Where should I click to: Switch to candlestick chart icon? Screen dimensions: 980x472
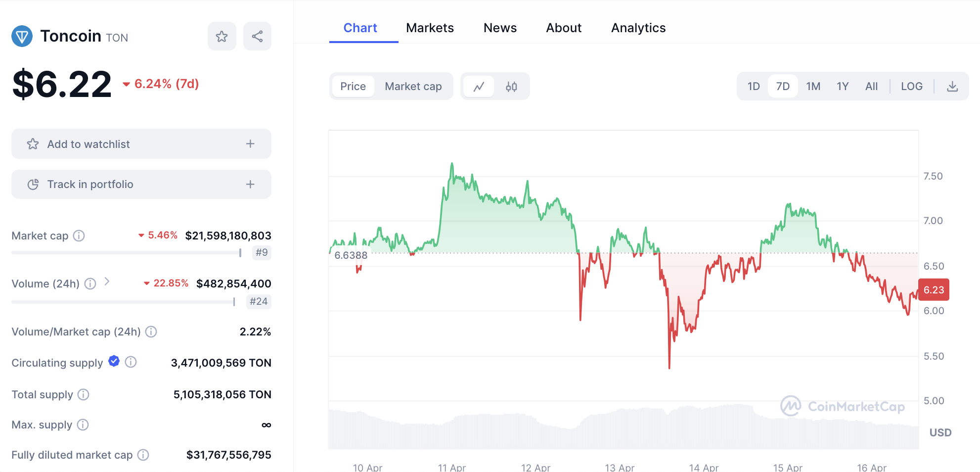pos(511,87)
